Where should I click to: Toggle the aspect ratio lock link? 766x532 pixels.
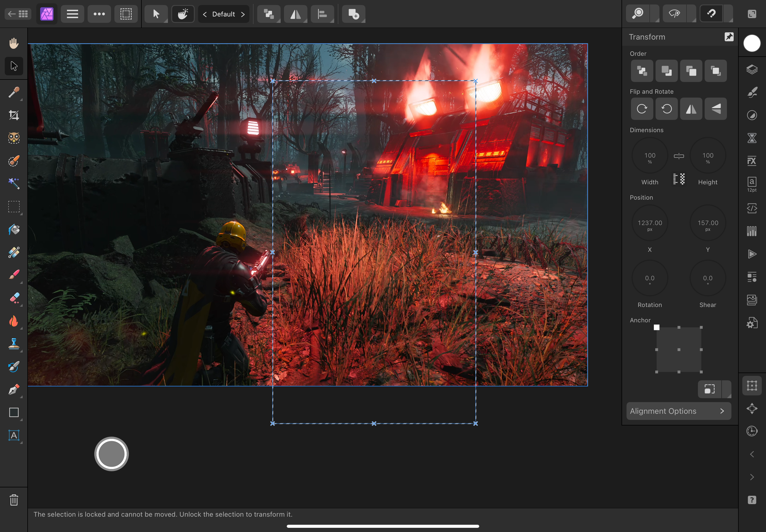(x=679, y=156)
